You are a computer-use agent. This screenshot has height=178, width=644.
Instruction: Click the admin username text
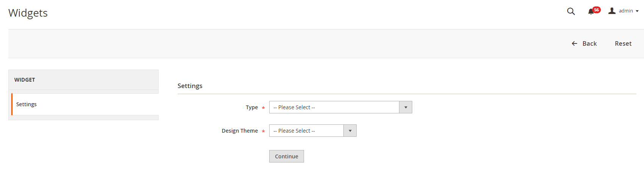click(x=625, y=11)
